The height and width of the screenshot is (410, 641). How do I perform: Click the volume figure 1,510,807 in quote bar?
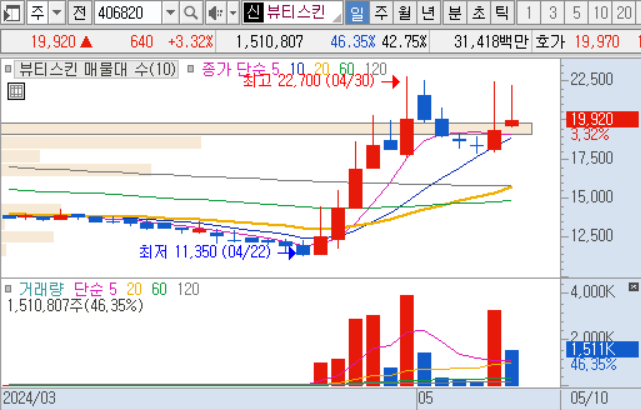coord(270,41)
